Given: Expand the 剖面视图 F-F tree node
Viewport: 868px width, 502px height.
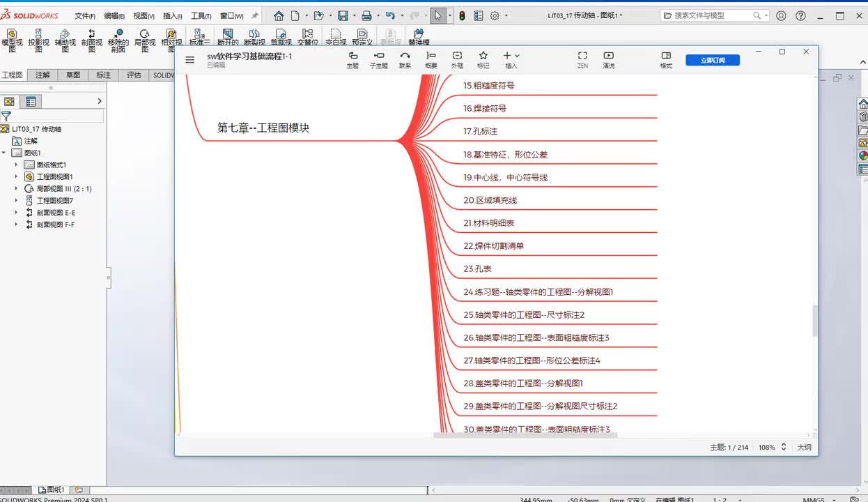Looking at the screenshot, I should tap(16, 225).
